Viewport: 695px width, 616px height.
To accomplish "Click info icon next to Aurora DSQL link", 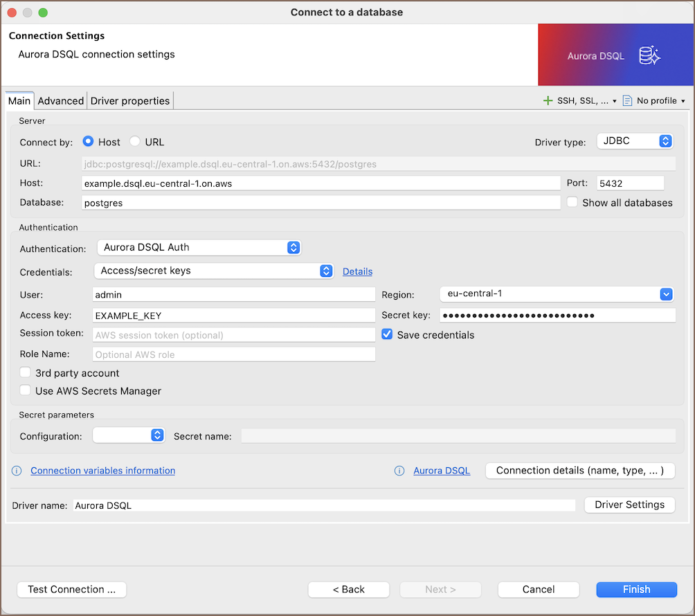I will [399, 471].
